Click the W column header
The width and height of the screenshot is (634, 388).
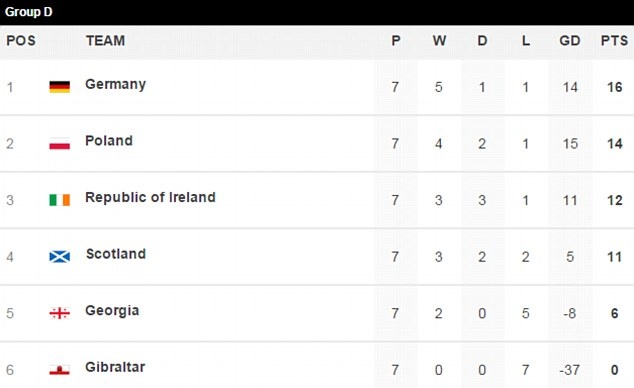click(x=439, y=40)
